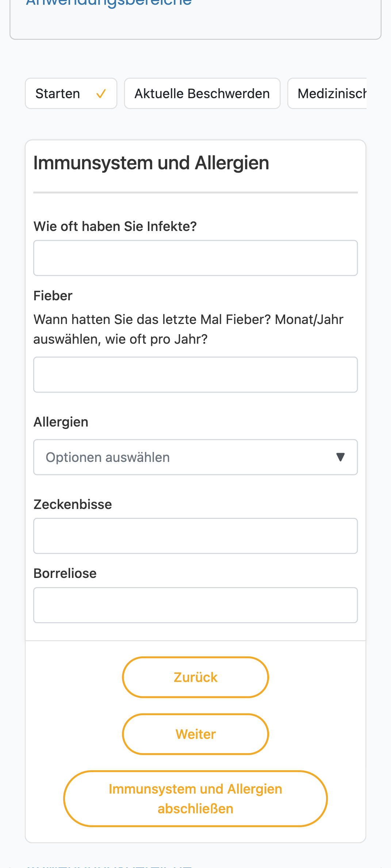Open the Optionen auswählen dropdown

click(195, 457)
